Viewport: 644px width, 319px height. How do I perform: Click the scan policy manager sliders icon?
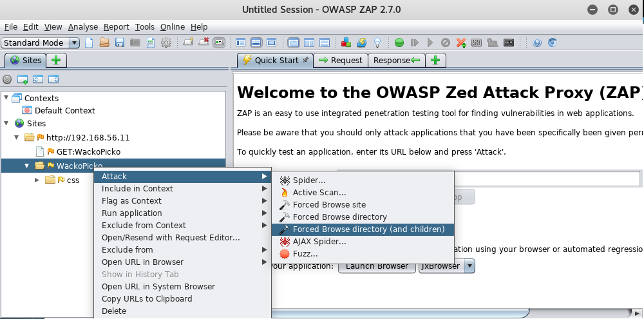click(477, 43)
